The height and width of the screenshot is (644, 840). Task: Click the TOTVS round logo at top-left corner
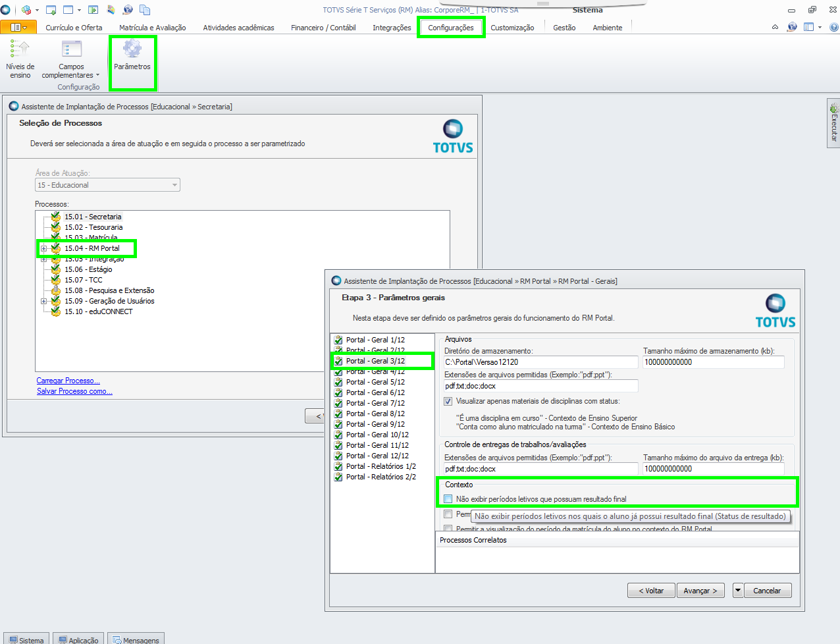coord(6,10)
